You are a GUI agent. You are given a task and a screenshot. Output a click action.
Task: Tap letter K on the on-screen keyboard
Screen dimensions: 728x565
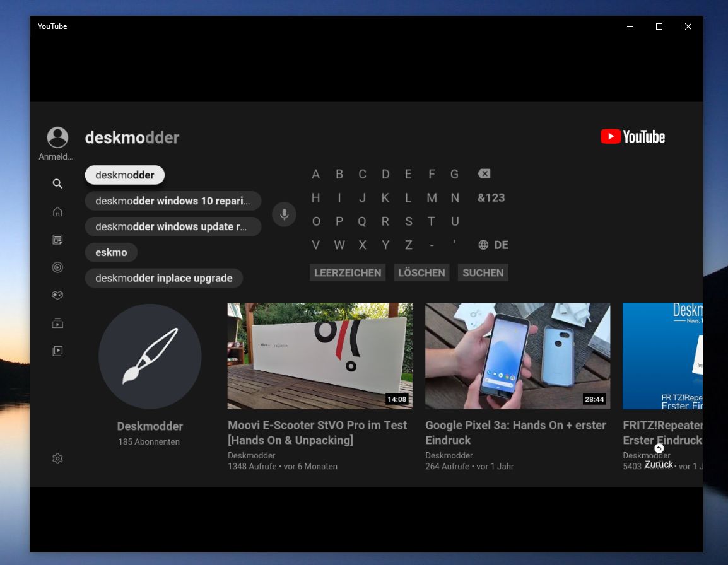click(x=385, y=198)
